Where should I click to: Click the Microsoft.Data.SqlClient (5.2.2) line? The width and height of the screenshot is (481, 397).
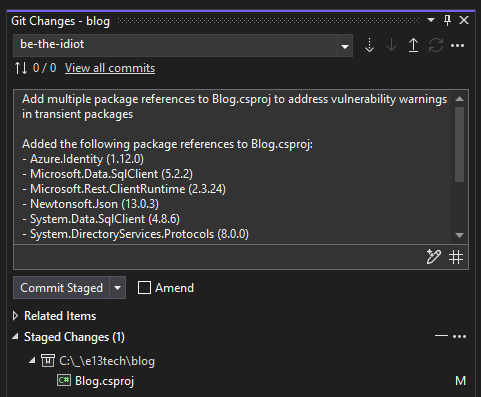pyautogui.click(x=107, y=174)
